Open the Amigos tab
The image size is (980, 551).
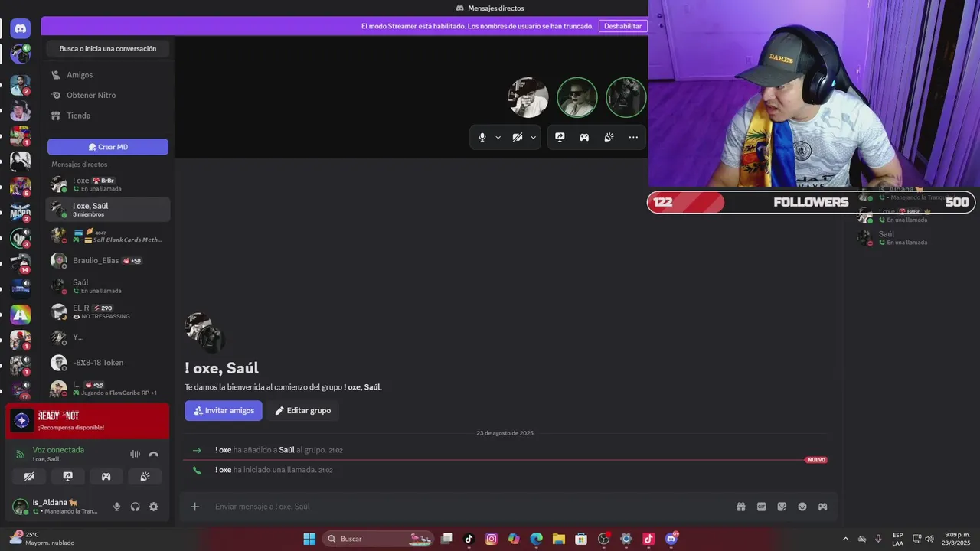108,75
